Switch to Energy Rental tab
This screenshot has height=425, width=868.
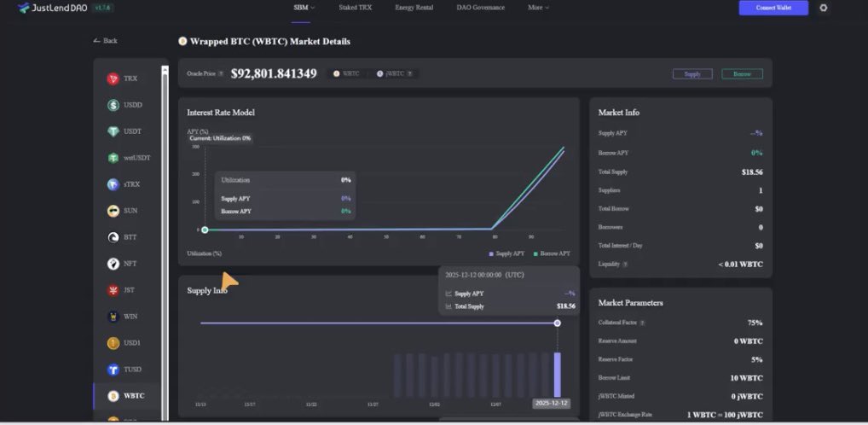point(414,8)
